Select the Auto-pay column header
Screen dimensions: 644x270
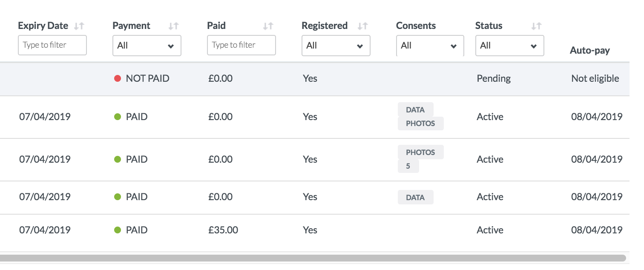pyautogui.click(x=589, y=51)
